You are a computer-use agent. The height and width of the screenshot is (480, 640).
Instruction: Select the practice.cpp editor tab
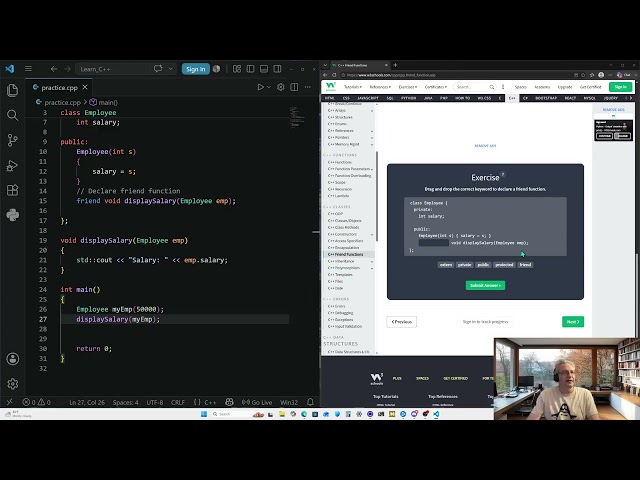(59, 87)
